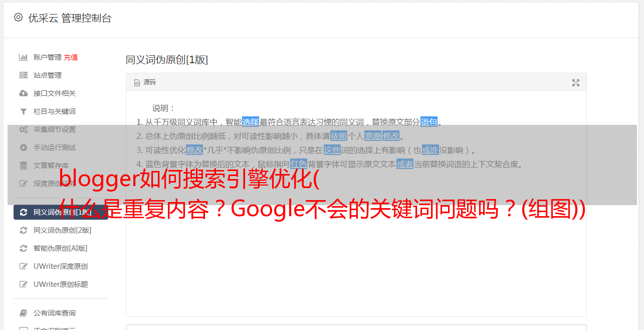
Task: Select the 栏目与关键词 filter icon
Action: 23,111
